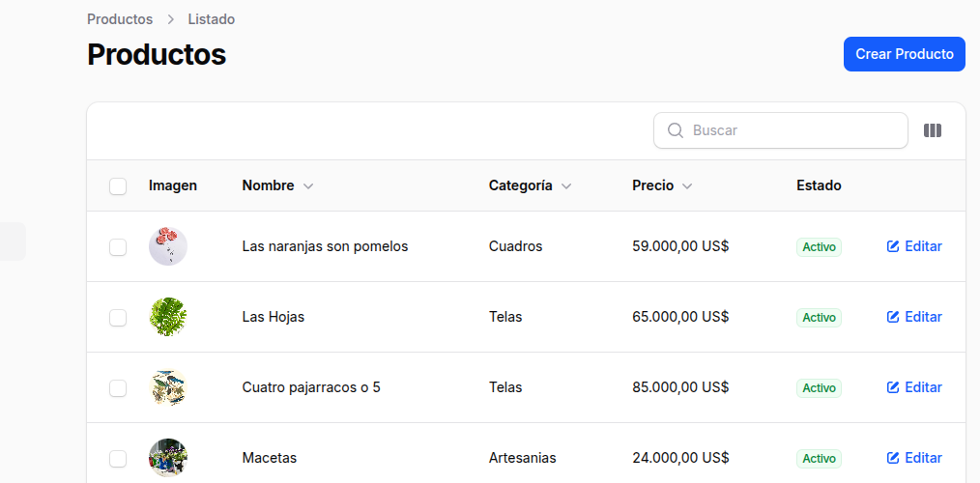Click the magnifier icon in Buscar field
The width and height of the screenshot is (980, 483).
tap(675, 130)
